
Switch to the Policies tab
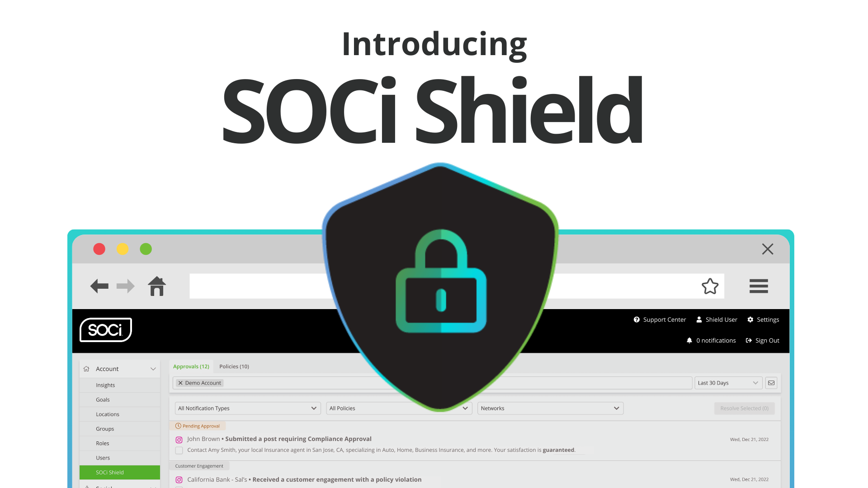(234, 366)
